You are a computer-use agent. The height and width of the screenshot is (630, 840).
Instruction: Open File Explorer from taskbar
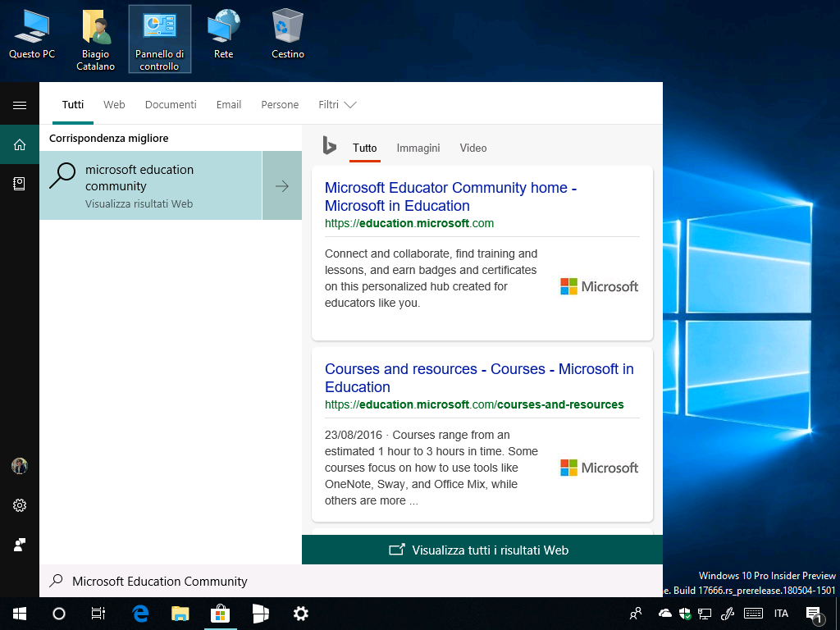click(180, 614)
